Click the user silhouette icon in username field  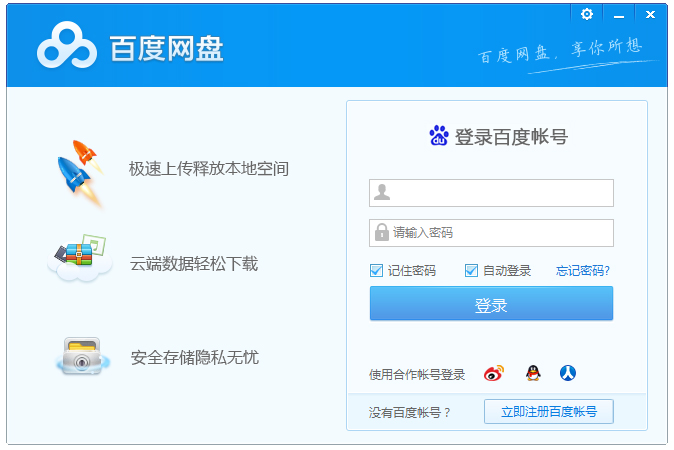(x=382, y=192)
